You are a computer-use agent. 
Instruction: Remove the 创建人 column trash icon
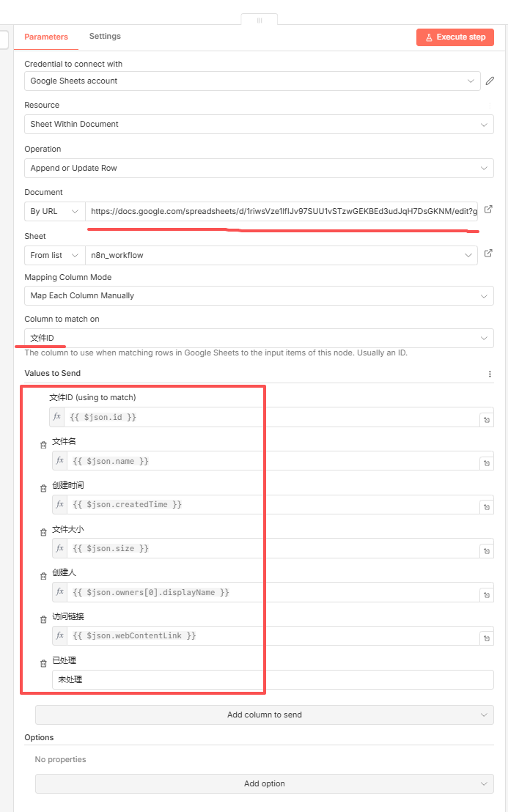pyautogui.click(x=43, y=576)
